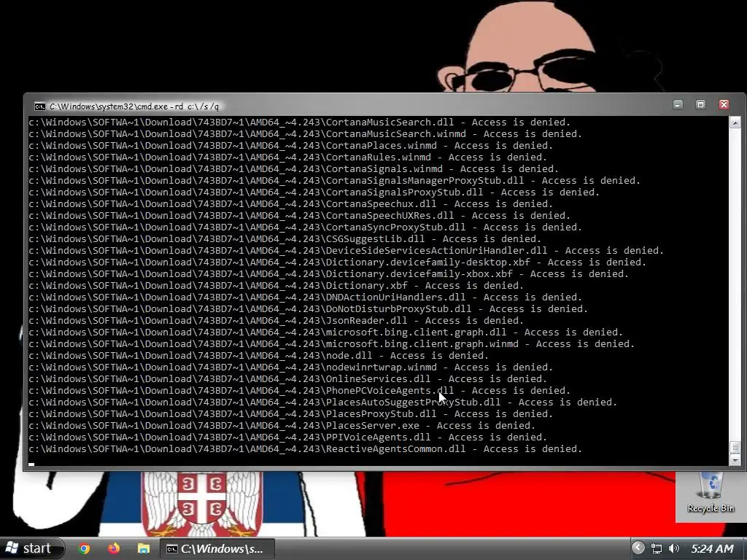Open the Recycle Bin desktop icon
The width and height of the screenshot is (747, 560).
[711, 493]
